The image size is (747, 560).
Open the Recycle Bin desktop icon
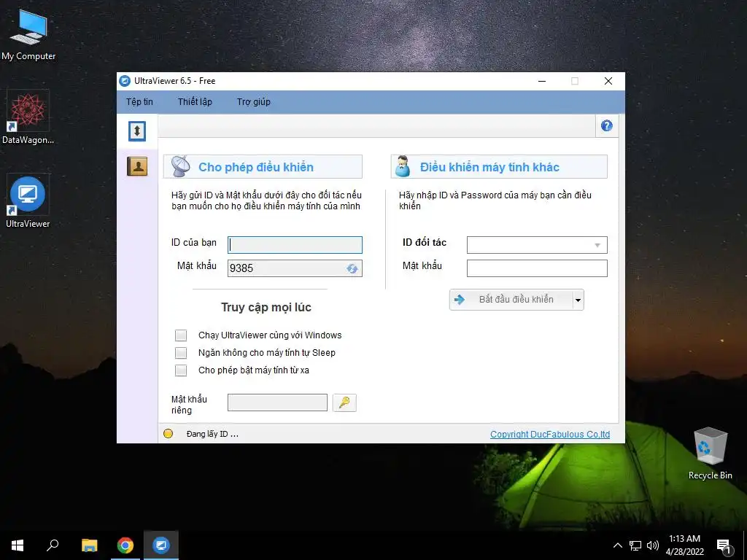click(710, 454)
